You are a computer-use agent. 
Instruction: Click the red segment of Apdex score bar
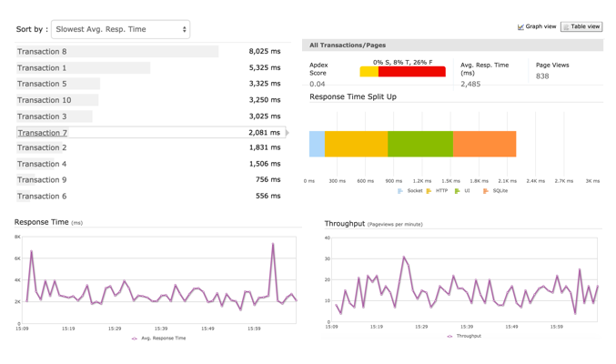411,71
